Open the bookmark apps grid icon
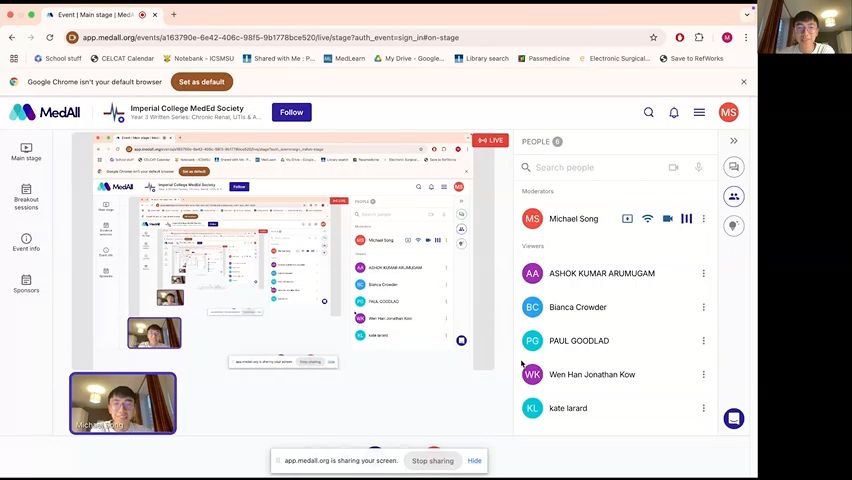The height and width of the screenshot is (480, 852). coord(14,58)
